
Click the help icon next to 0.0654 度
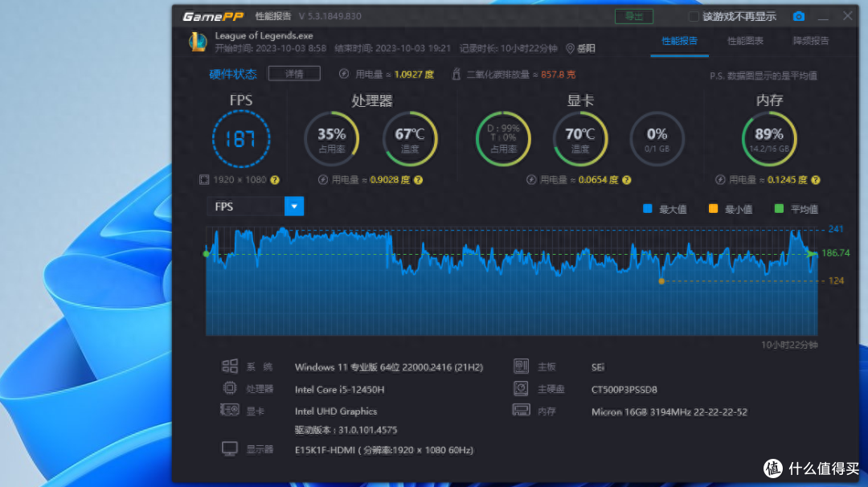click(627, 180)
